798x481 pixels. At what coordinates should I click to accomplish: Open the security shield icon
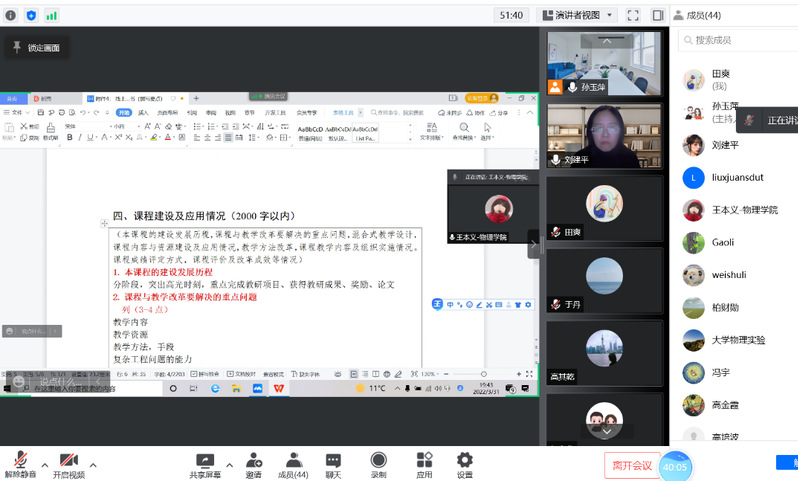(31, 15)
